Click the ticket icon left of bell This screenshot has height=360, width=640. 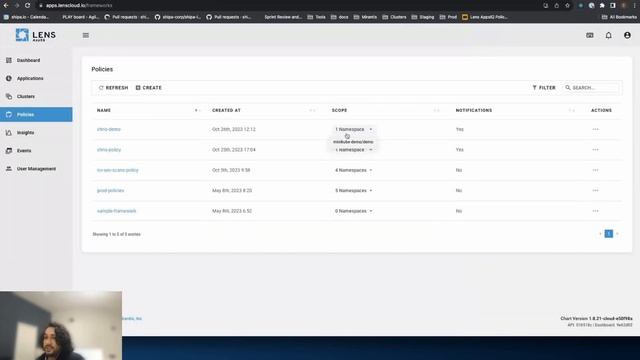589,36
